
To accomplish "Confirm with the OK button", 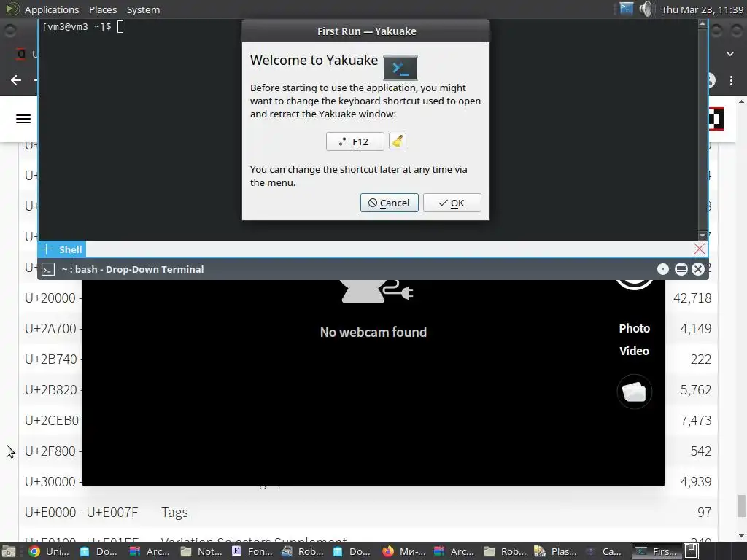I will [x=452, y=203].
